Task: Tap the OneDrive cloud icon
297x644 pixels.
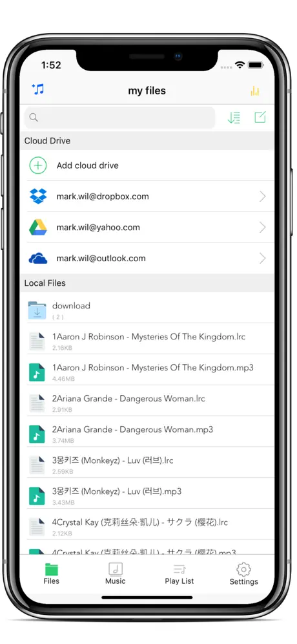Action: (38, 259)
